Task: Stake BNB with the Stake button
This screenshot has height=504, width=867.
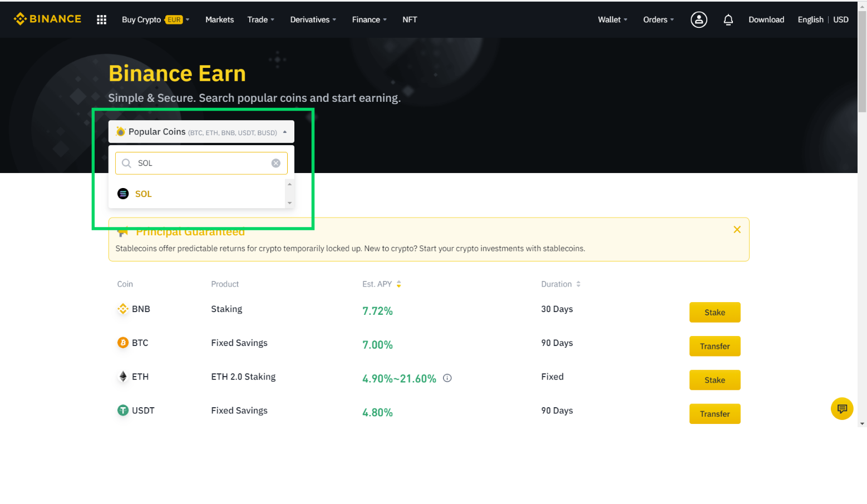Action: pyautogui.click(x=715, y=312)
